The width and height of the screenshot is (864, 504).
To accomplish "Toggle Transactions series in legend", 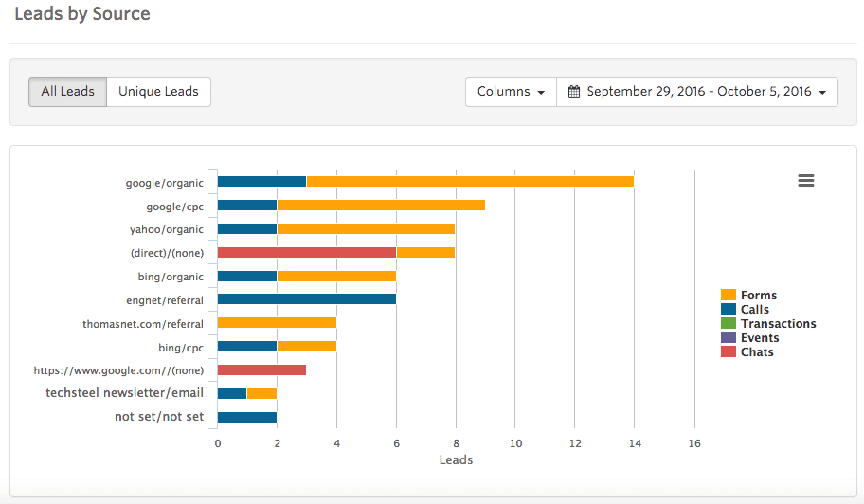I will point(768,324).
